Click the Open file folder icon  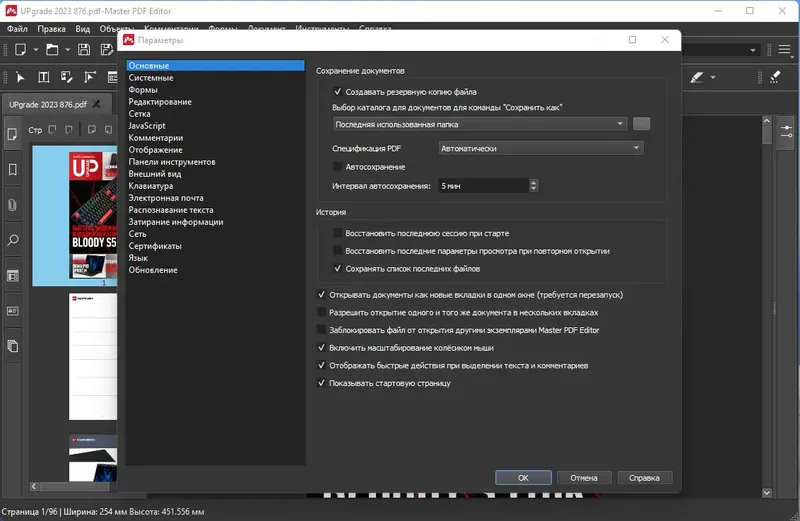click(x=52, y=49)
